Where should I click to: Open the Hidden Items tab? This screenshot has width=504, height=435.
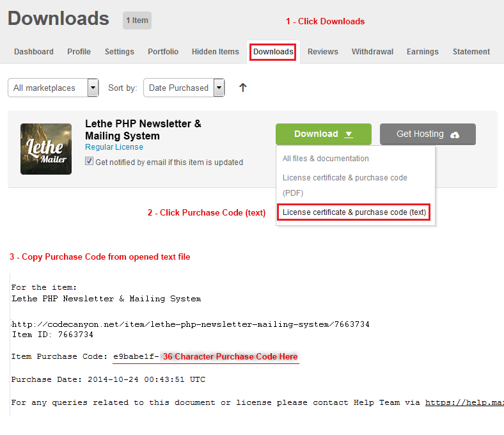point(216,52)
